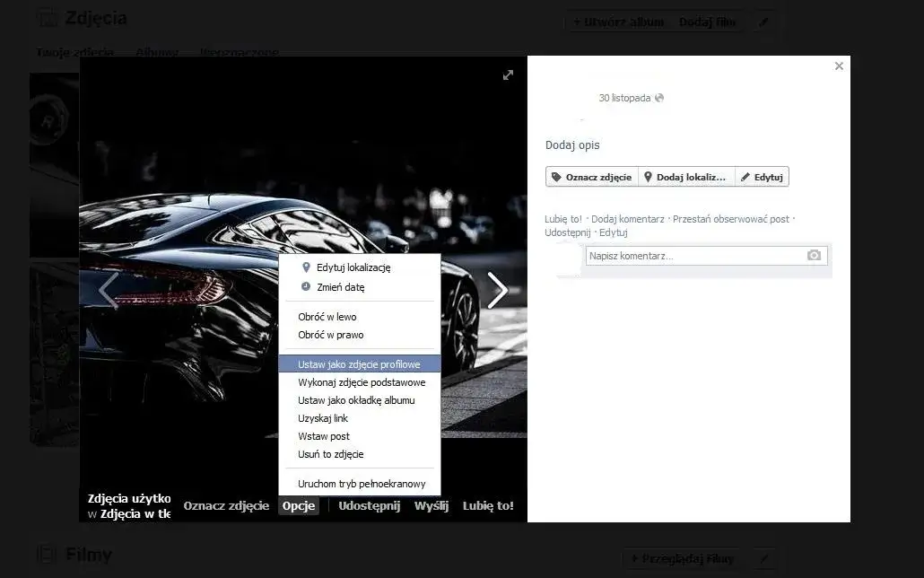Click the camera icon in the comment box
The image size is (924, 578).
814,255
